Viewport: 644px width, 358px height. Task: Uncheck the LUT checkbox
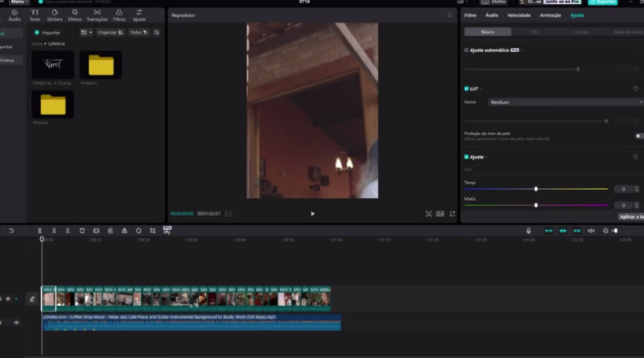(x=466, y=88)
